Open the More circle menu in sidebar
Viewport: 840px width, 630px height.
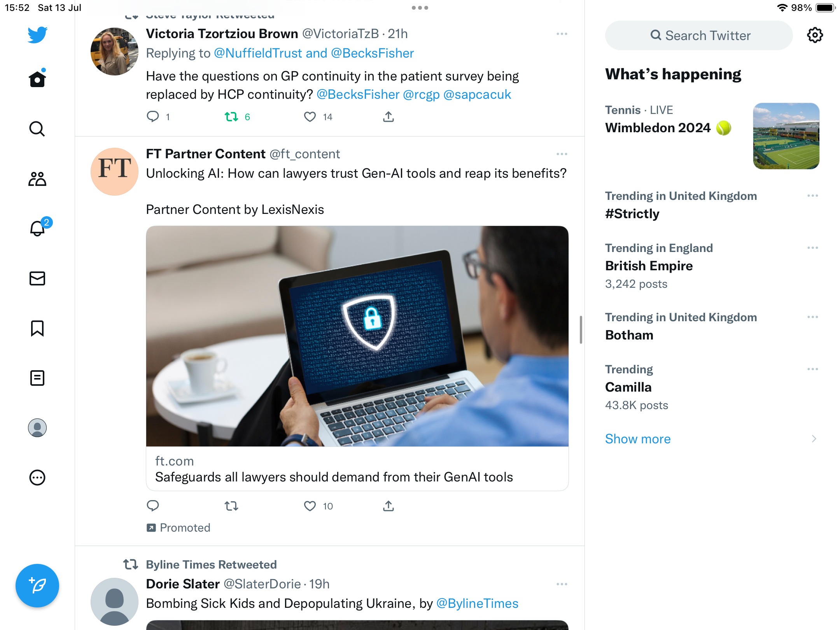[37, 478]
